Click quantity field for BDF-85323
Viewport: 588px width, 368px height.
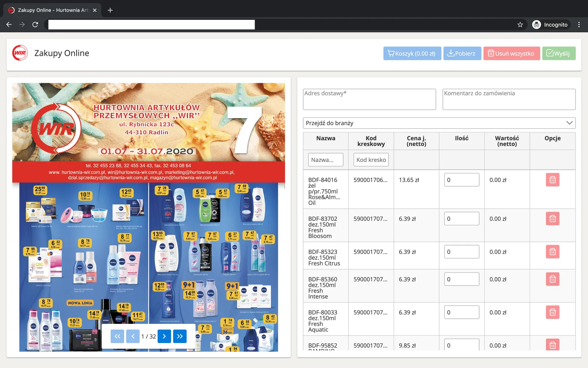pyautogui.click(x=462, y=252)
